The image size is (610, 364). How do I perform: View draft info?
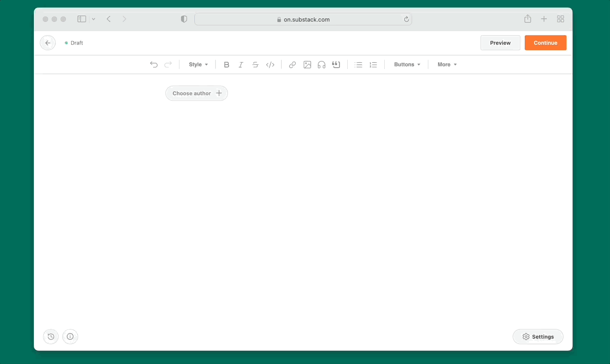point(70,336)
